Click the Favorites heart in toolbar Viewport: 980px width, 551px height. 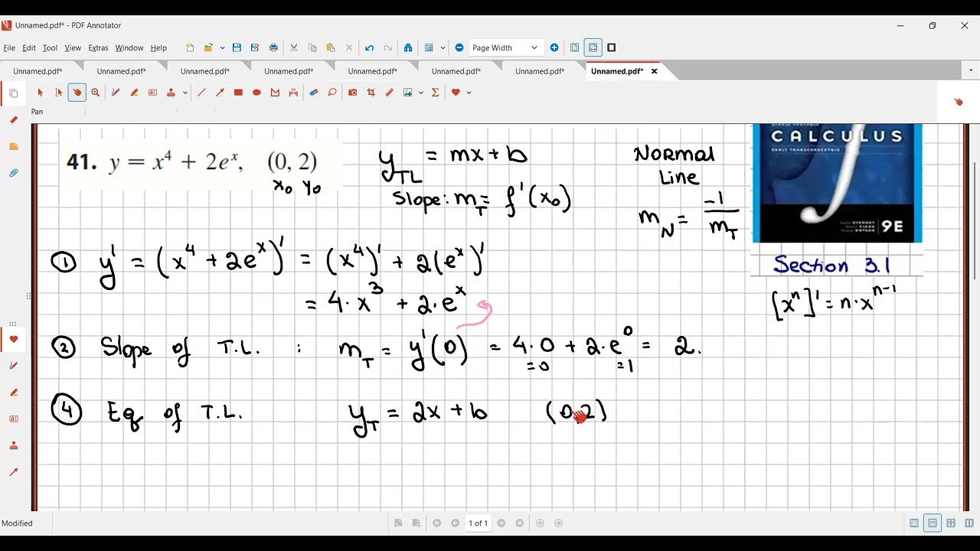[456, 93]
